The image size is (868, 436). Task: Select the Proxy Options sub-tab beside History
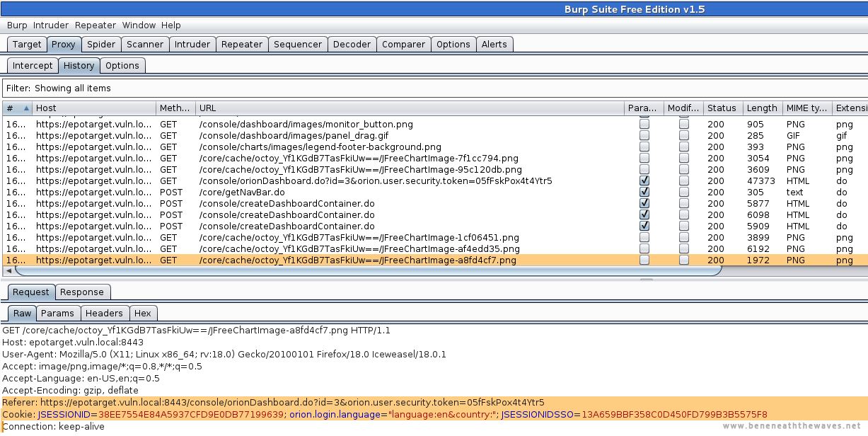pos(122,65)
